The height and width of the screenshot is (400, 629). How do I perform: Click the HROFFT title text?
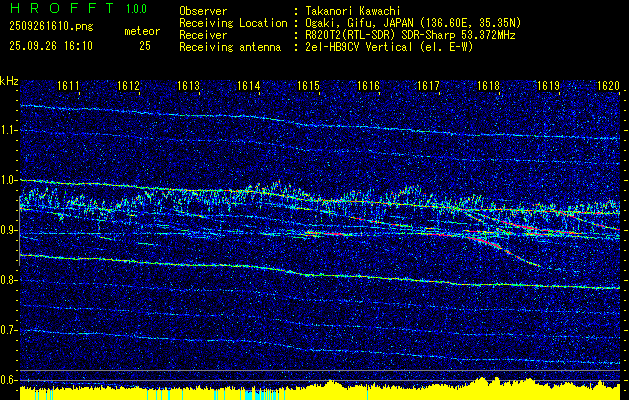coord(55,10)
